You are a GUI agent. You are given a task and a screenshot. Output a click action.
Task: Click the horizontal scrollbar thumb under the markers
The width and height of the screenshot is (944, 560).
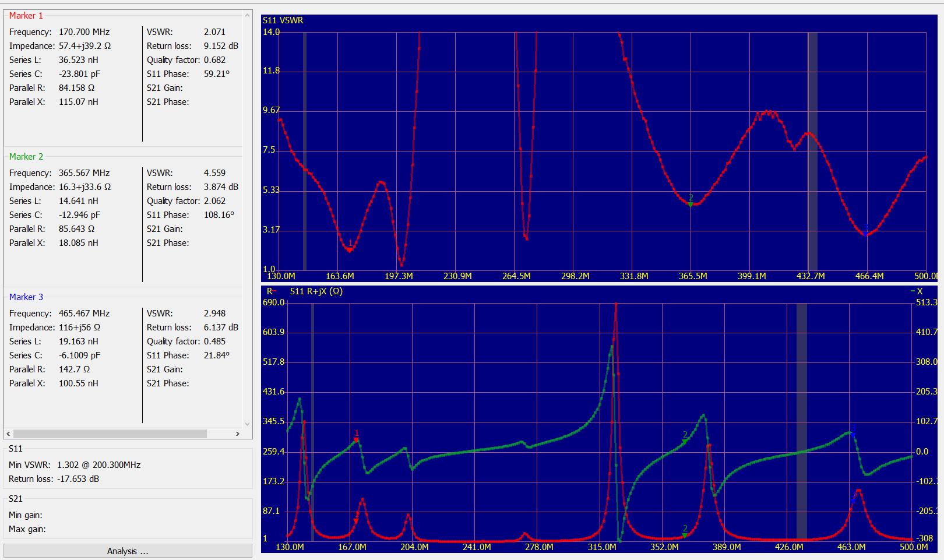click(x=110, y=434)
